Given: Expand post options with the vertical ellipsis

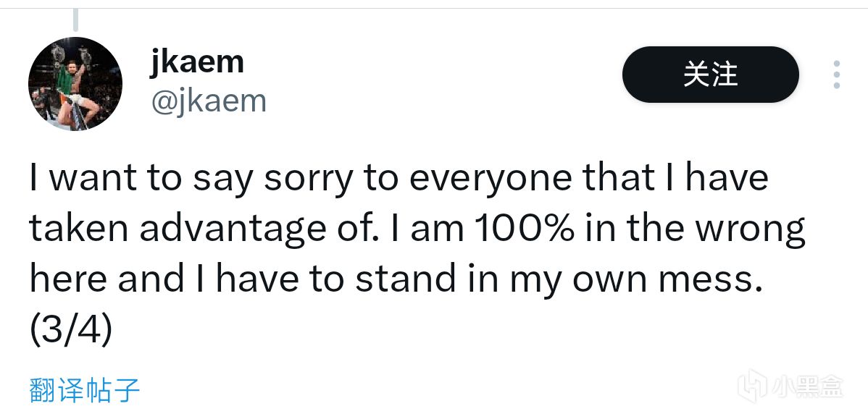Looking at the screenshot, I should click(836, 75).
